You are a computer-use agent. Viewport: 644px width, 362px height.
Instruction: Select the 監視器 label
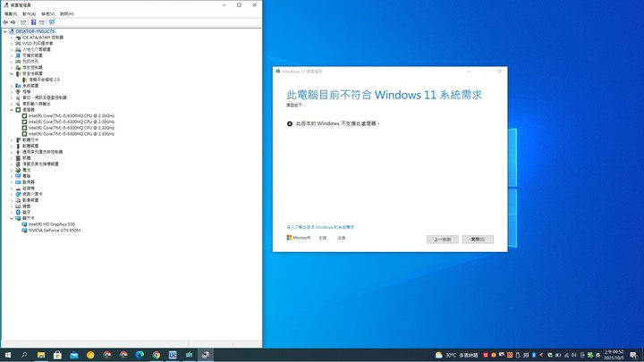(29, 181)
